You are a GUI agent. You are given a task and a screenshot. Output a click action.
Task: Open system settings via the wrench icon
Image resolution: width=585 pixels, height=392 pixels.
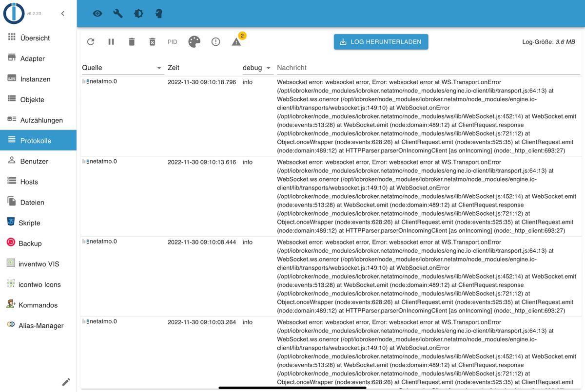pyautogui.click(x=118, y=14)
